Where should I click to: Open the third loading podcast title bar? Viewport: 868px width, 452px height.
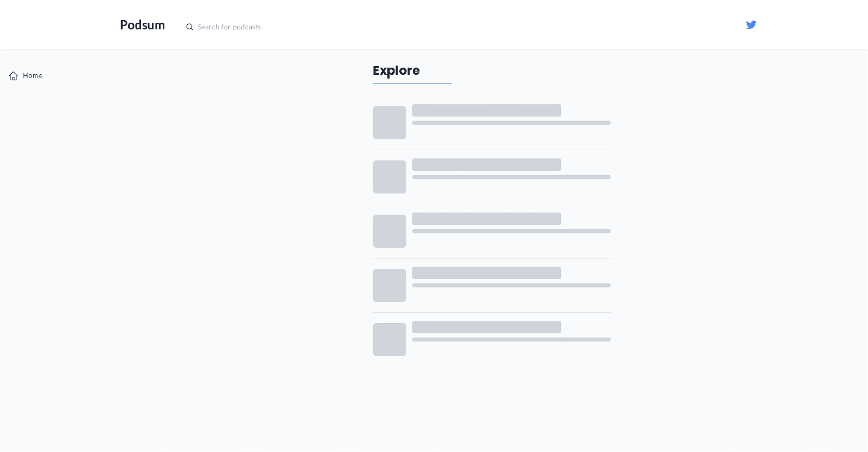click(x=487, y=219)
